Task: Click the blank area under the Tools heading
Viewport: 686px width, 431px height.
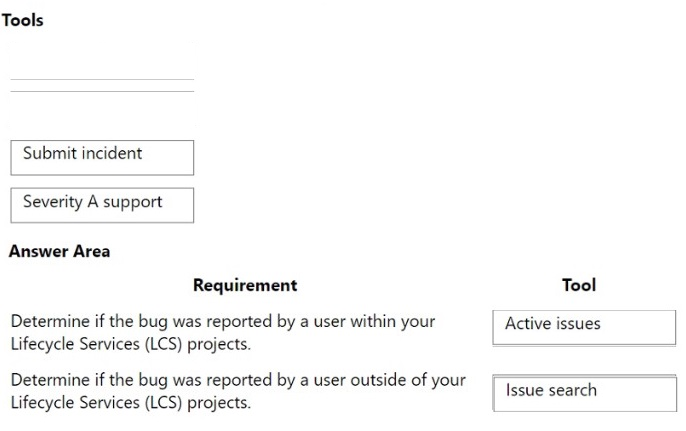Action: click(102, 60)
